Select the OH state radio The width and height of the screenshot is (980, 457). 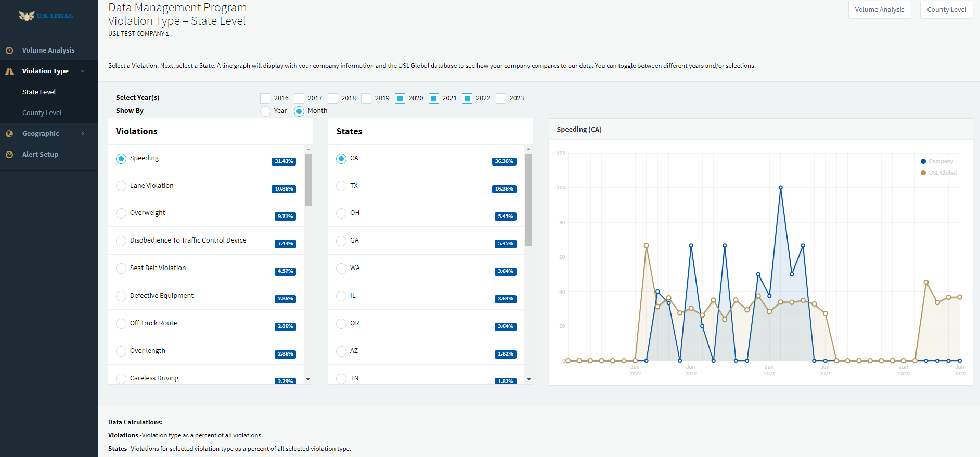point(341,213)
